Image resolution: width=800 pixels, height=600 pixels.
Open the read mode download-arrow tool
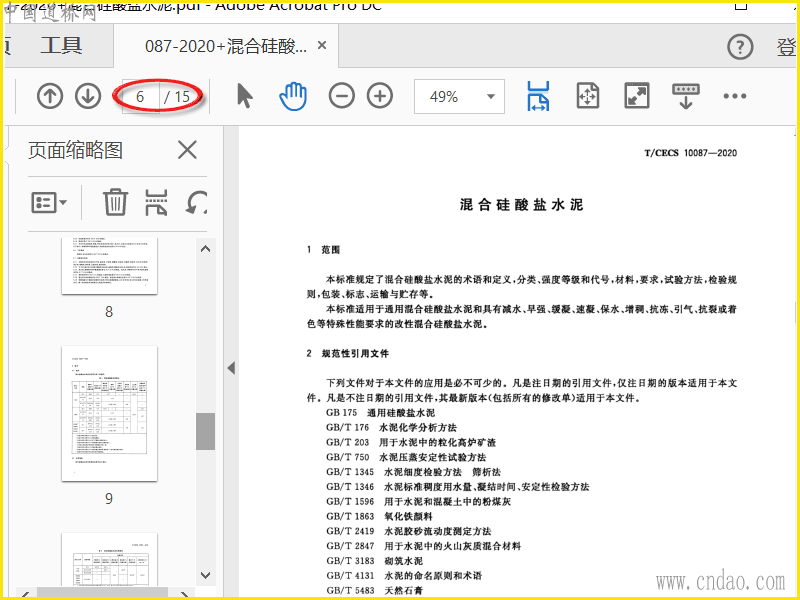686,96
